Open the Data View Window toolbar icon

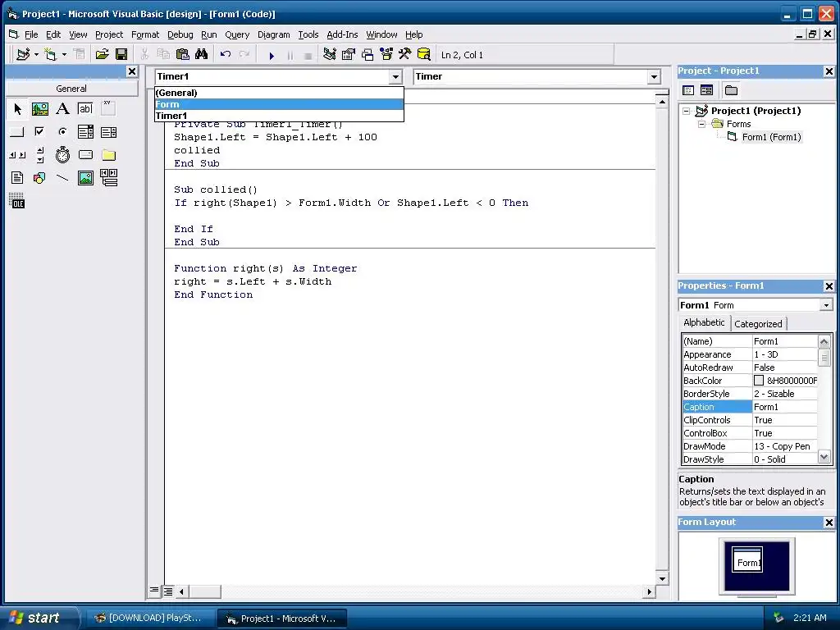click(x=424, y=55)
